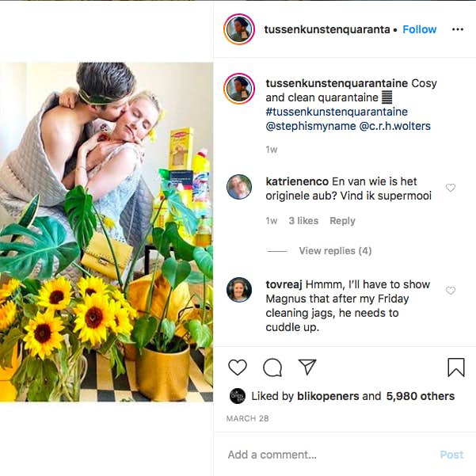The width and height of the screenshot is (476, 476).
Task: Click the caption author avatar
Action: 239,89
